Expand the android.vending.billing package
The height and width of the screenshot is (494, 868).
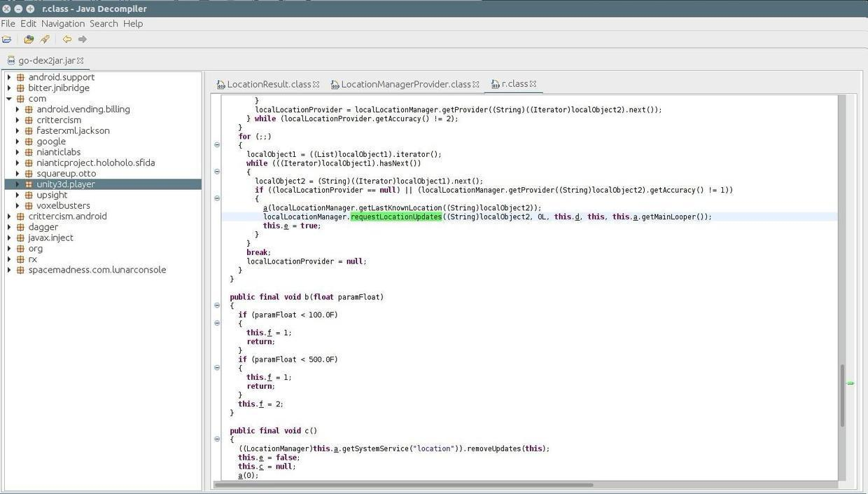point(17,109)
